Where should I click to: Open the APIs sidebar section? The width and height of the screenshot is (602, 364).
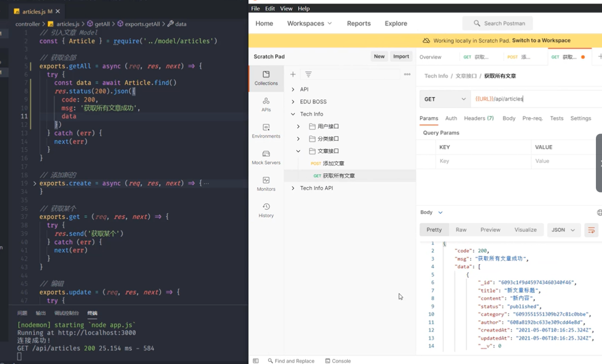(266, 104)
